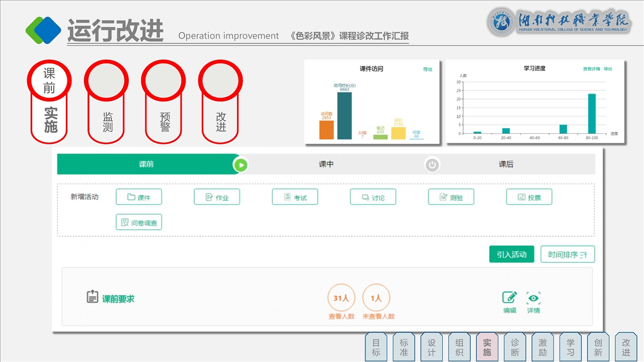The image size is (644, 362).
Task: Click the 编辑 pencil icon
Action: pos(510,298)
